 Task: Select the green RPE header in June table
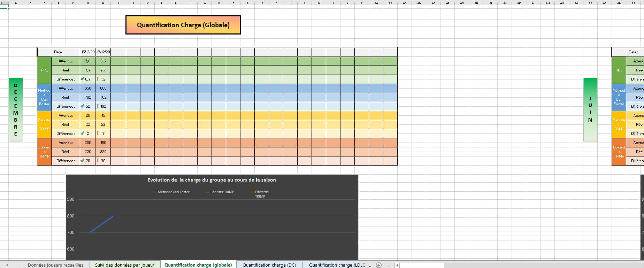pos(619,70)
